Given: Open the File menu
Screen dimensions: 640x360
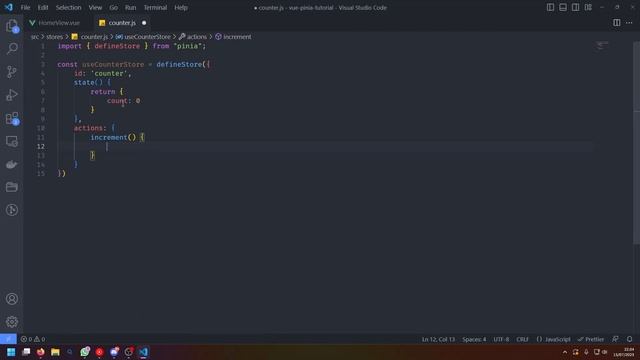Looking at the screenshot, I should click(x=25, y=7).
